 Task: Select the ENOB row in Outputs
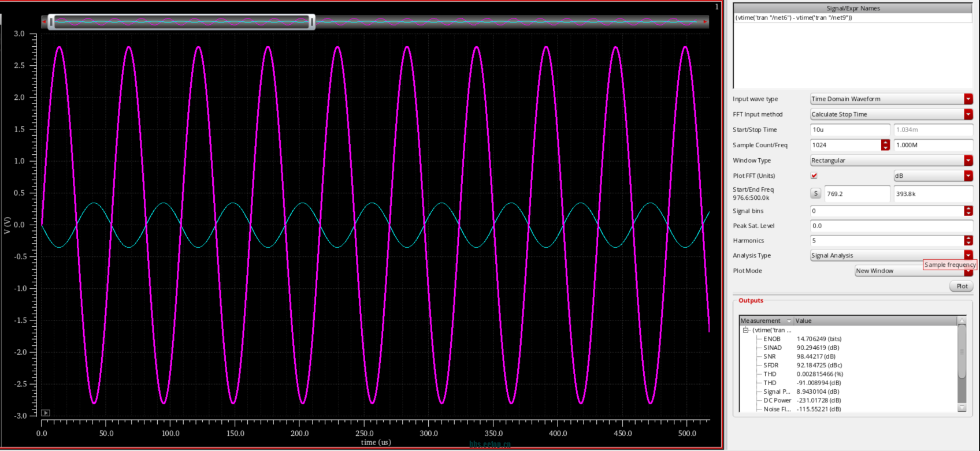point(848,339)
